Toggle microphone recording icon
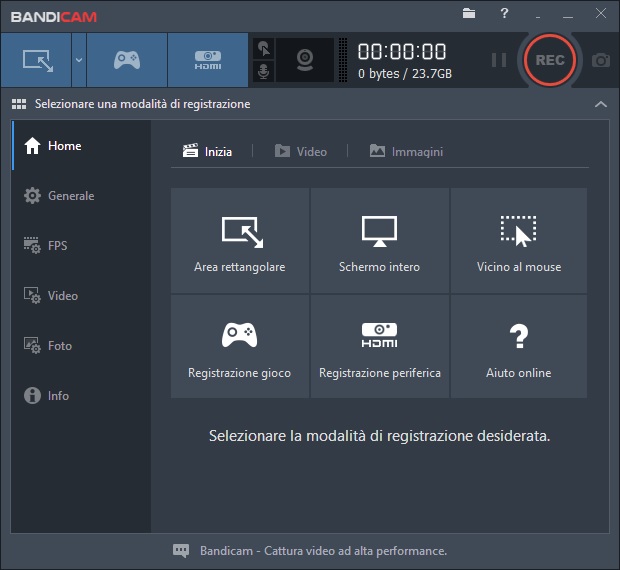The height and width of the screenshot is (570, 620). 263,72
